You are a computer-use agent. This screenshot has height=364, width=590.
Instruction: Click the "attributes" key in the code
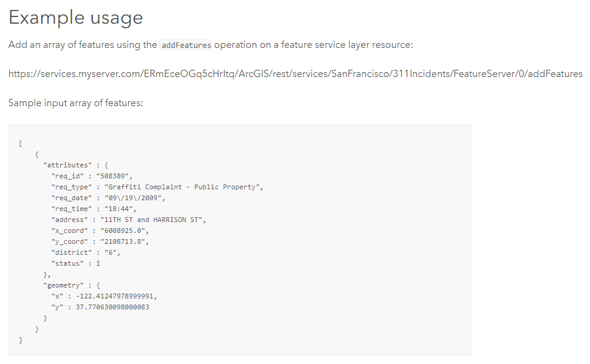[67, 165]
